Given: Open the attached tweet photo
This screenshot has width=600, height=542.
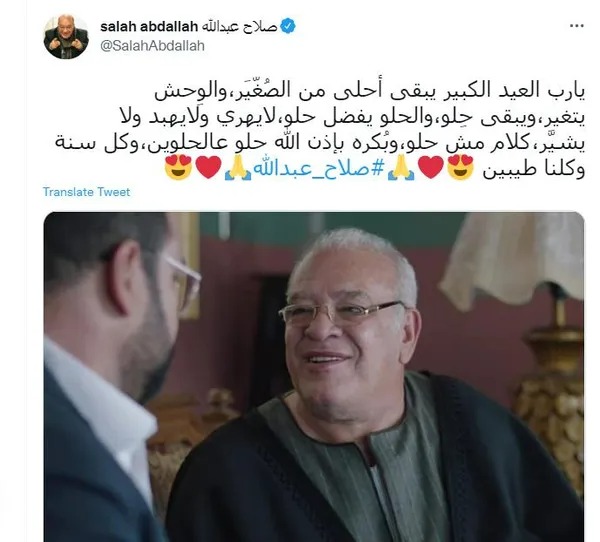Looking at the screenshot, I should [x=314, y=377].
